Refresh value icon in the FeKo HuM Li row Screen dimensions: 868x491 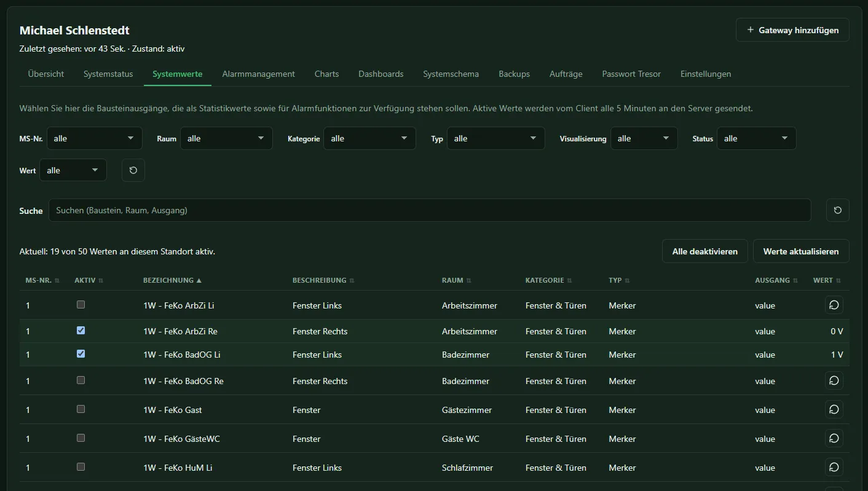pos(834,467)
